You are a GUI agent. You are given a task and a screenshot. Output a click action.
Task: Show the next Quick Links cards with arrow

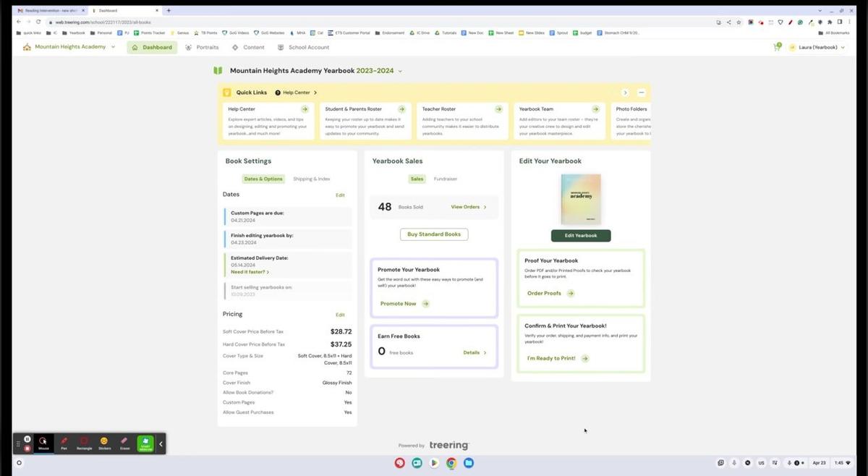[x=625, y=93]
